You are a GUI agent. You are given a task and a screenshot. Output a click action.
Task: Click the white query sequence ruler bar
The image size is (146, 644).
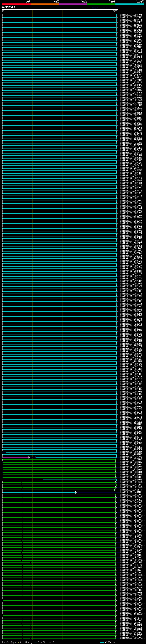(x=60, y=10)
